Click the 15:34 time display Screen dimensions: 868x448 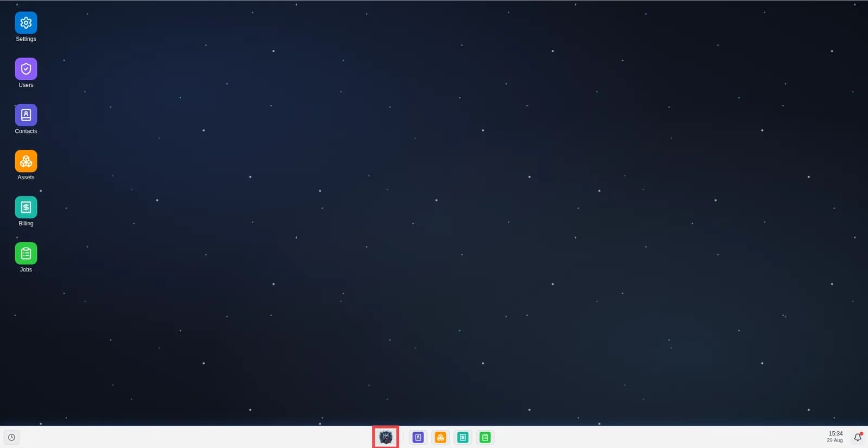(835, 433)
